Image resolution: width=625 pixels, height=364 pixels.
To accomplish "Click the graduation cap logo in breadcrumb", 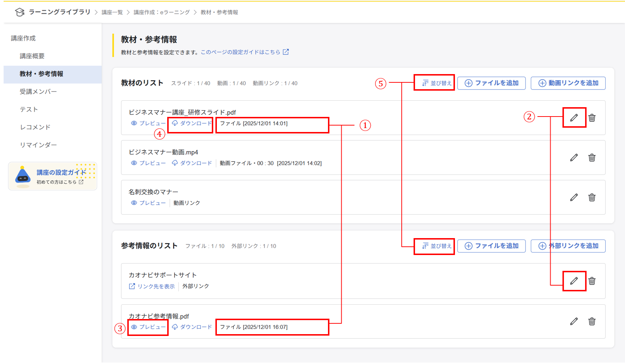I will click(20, 12).
